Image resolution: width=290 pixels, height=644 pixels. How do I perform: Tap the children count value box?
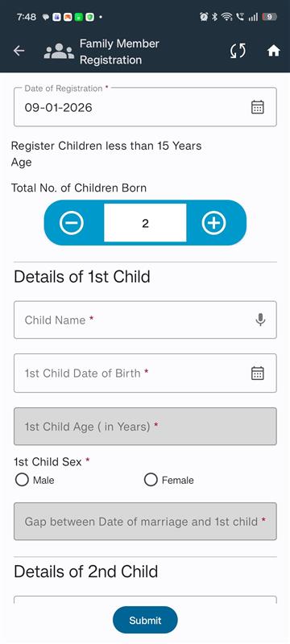coord(145,223)
